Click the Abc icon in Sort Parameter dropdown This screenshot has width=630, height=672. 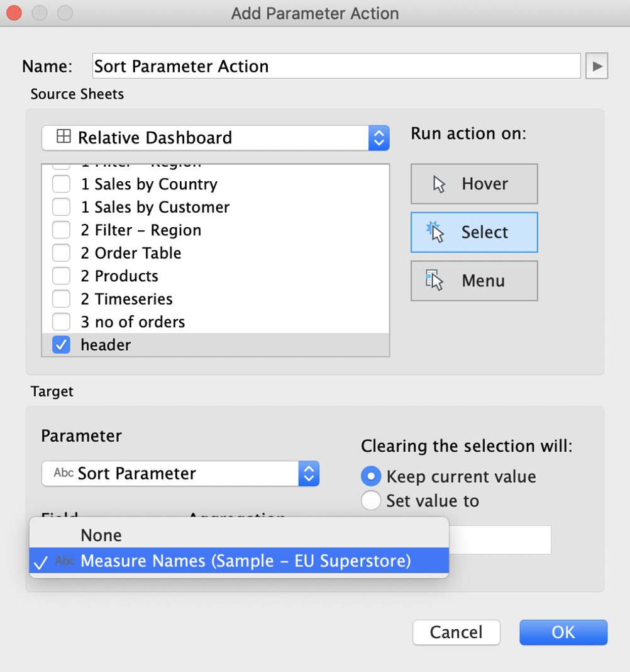click(64, 473)
